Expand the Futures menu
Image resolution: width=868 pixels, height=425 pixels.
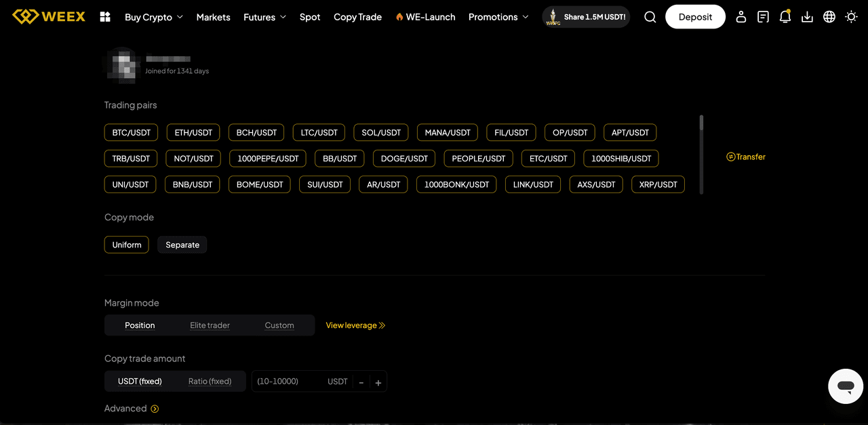coord(264,17)
